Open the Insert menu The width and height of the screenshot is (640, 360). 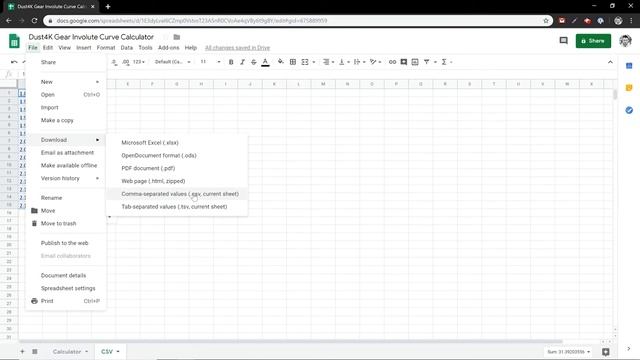click(x=84, y=48)
